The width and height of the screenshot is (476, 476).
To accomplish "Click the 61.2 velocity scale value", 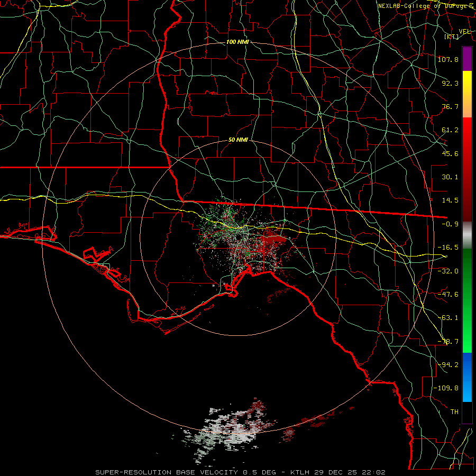I will 450,130.
